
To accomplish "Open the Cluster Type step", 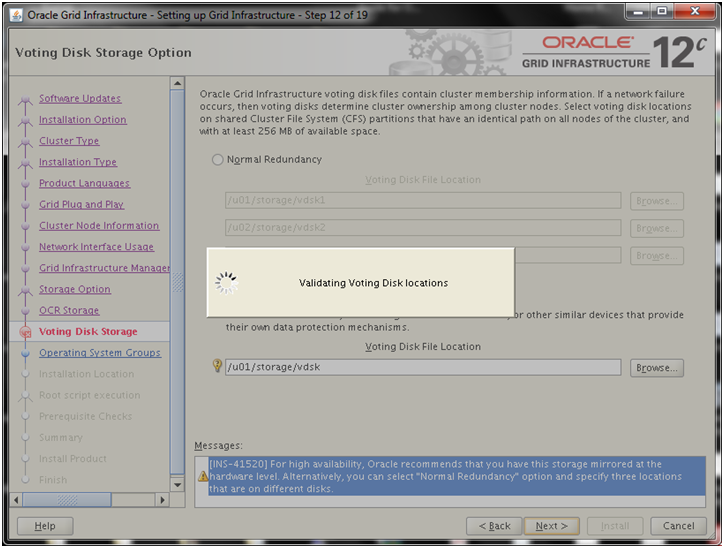I will tap(69, 141).
